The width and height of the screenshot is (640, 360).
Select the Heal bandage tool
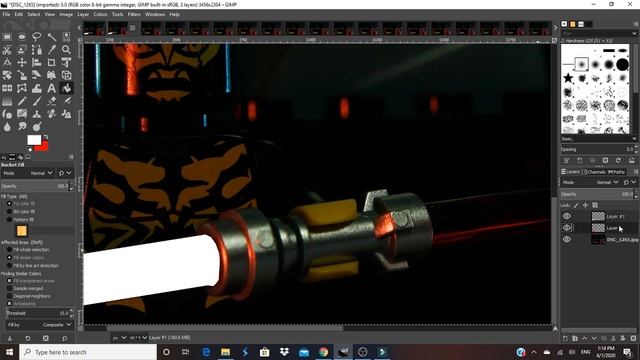point(51,114)
